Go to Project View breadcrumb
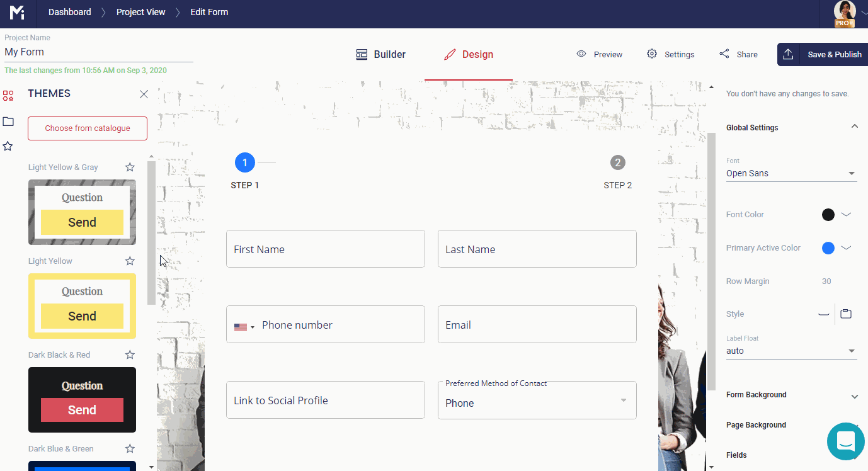This screenshot has width=868, height=471. 141,12
